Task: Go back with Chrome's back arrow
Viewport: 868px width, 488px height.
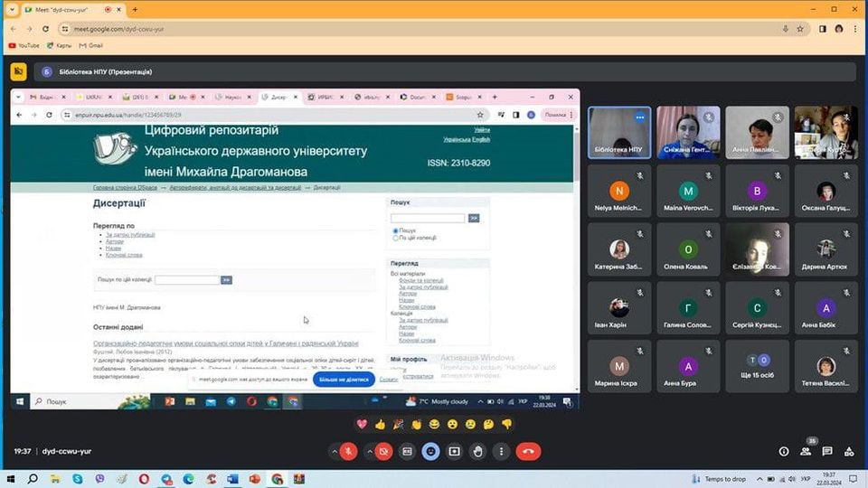Action: (14, 29)
